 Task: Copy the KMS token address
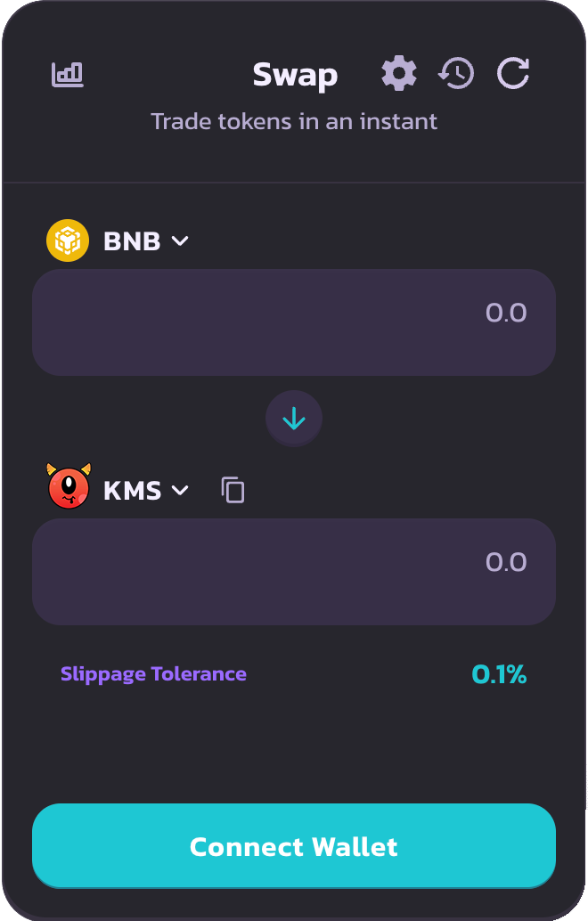pos(233,490)
